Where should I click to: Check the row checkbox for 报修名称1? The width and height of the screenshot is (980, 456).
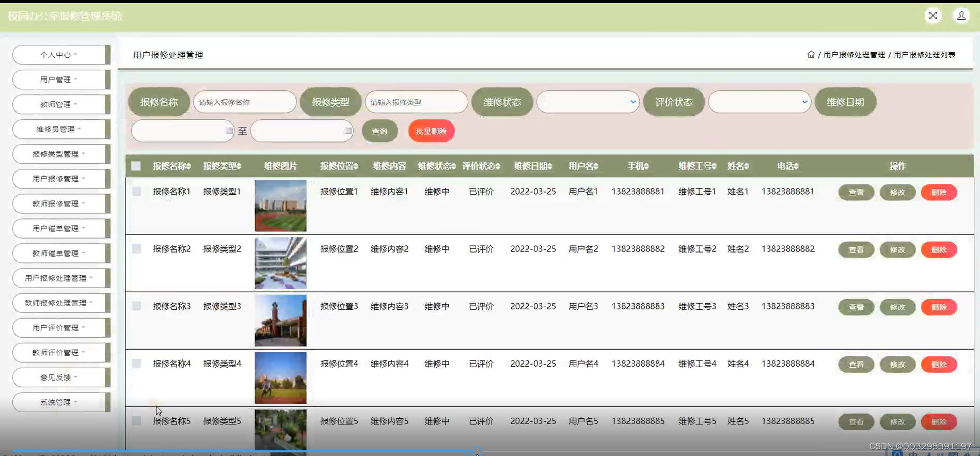point(136,191)
